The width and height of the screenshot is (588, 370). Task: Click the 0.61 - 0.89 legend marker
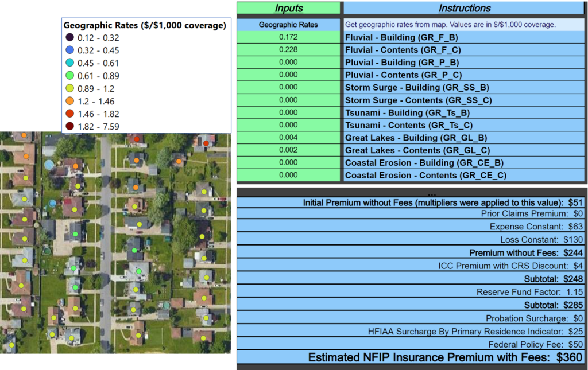point(69,75)
